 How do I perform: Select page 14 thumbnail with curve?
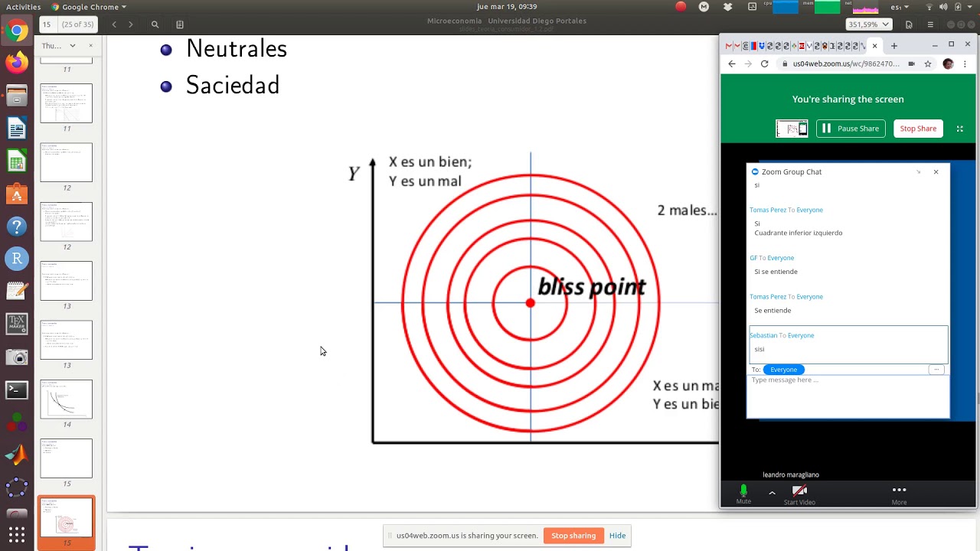67,399
